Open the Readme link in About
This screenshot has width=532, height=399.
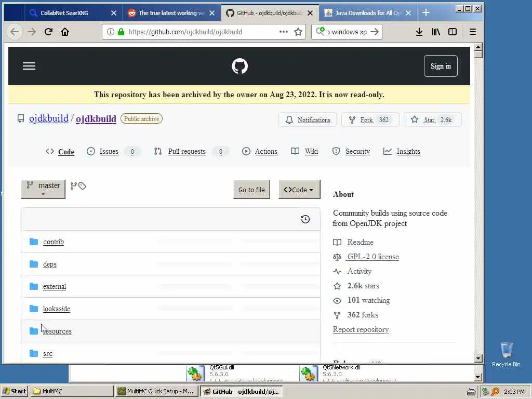coord(361,242)
